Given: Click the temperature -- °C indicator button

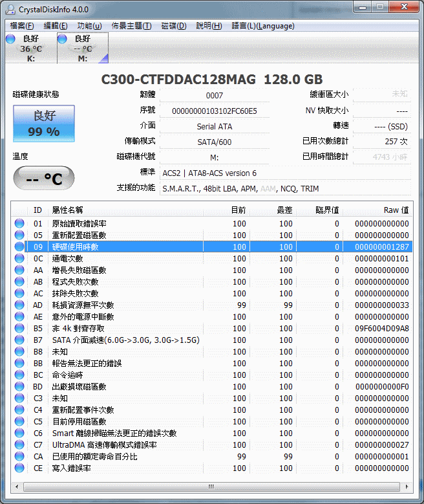Looking at the screenshot, I should [x=44, y=179].
